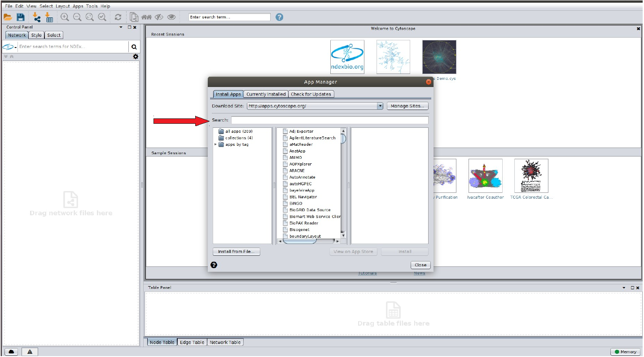Click the first neighbors houses icon
The width and height of the screenshot is (644, 357).
click(146, 17)
